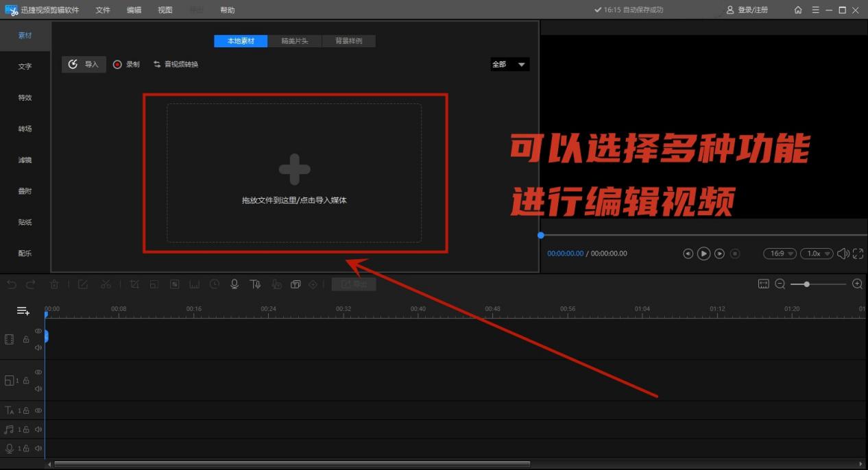Click the stacked T frames icon
The width and height of the screenshot is (868, 470).
click(296, 284)
